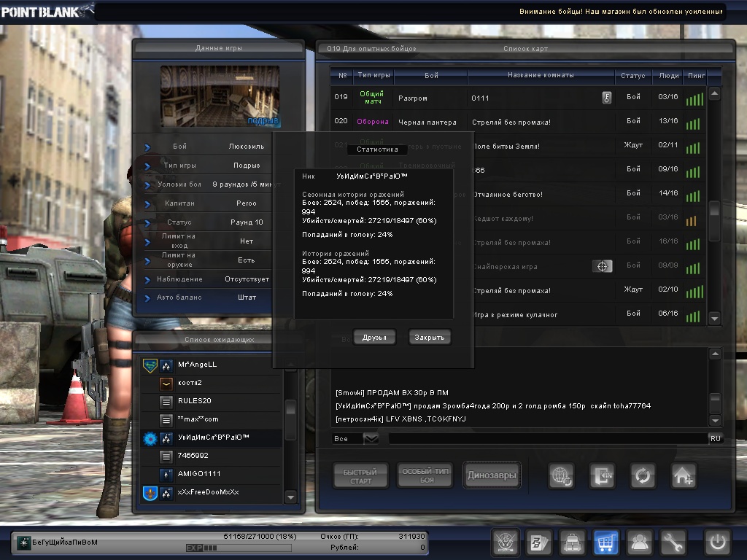The width and height of the screenshot is (747, 560).
Task: Click the Динозавры button
Action: (492, 475)
